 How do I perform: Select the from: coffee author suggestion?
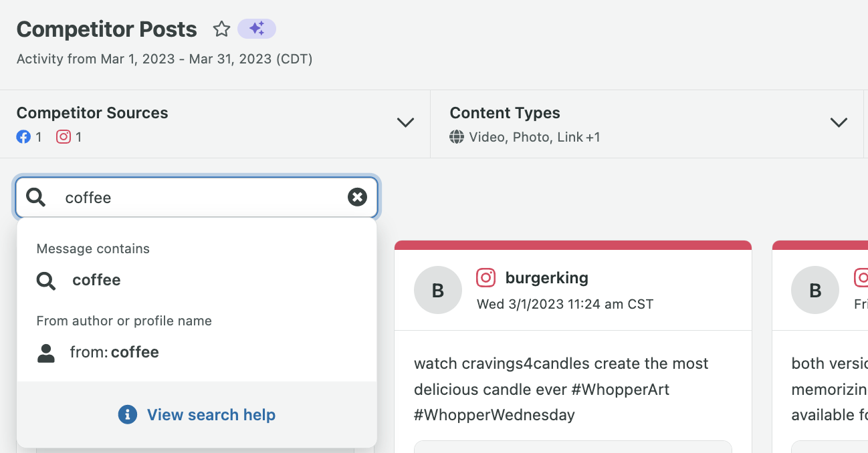tap(114, 352)
